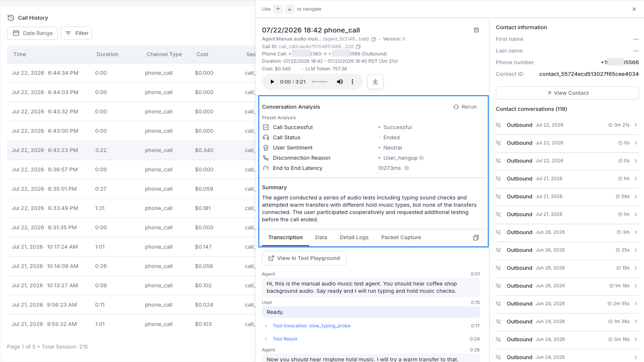The width and height of the screenshot is (644, 362).
Task: Click the agent message about coffee shop audio
Action: tap(371, 287)
